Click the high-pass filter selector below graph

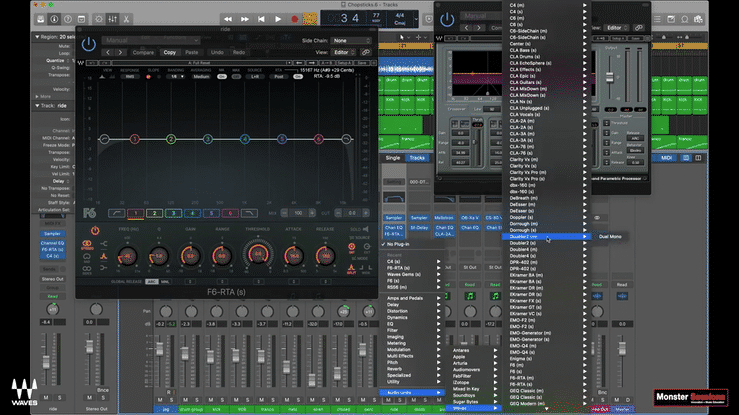(x=116, y=213)
